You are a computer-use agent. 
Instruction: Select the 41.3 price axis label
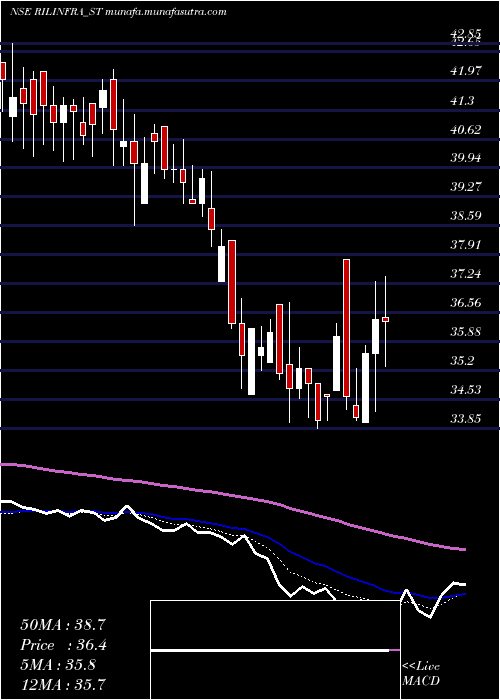tap(462, 101)
